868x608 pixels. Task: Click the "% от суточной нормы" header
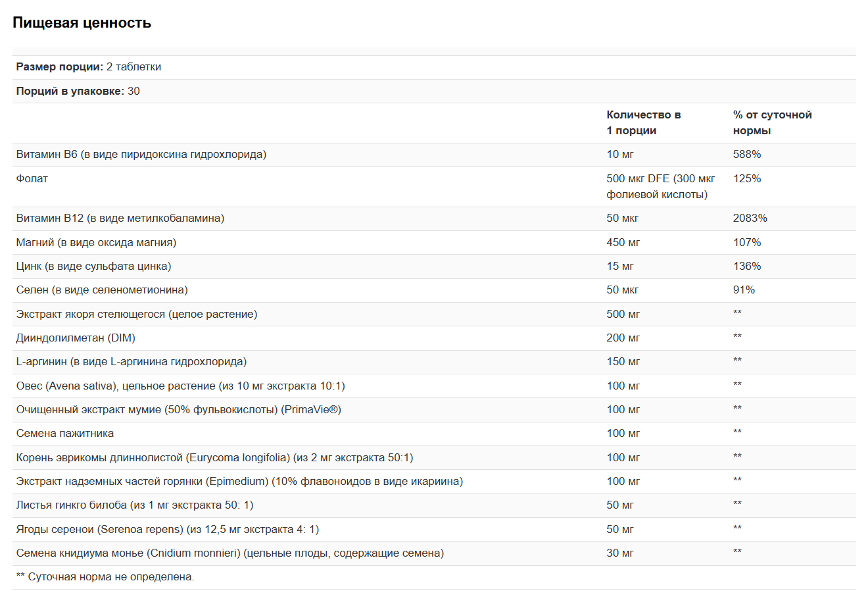pyautogui.click(x=772, y=122)
